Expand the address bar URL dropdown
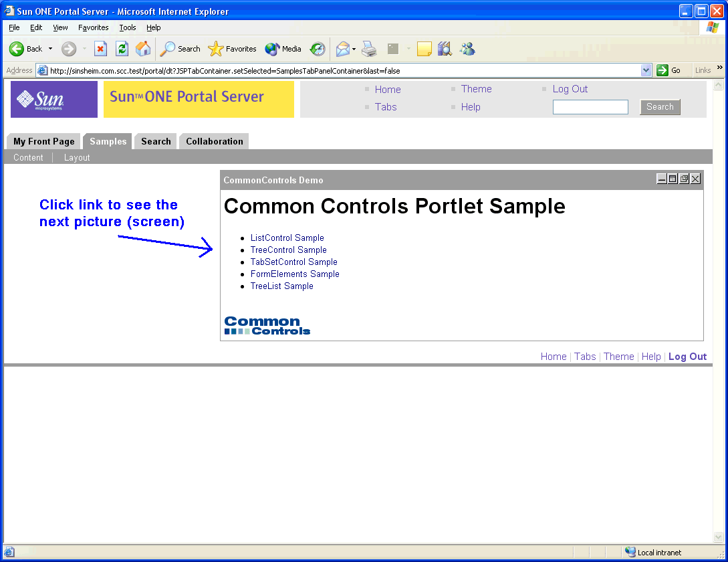The height and width of the screenshot is (562, 728). coord(646,71)
